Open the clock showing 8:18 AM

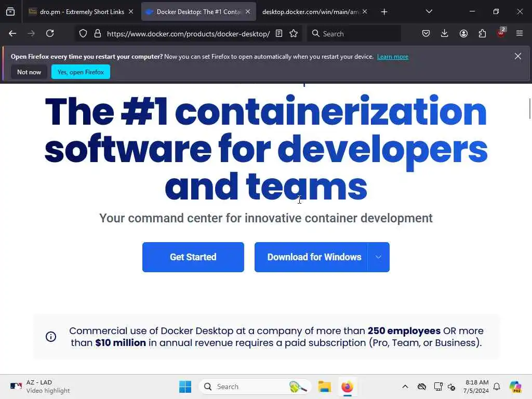pyautogui.click(x=476, y=387)
